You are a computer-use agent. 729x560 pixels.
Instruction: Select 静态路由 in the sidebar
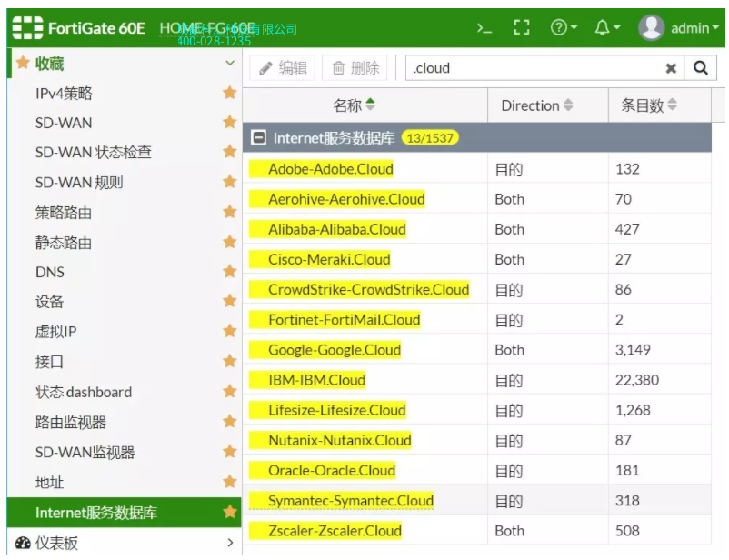pyautogui.click(x=64, y=243)
